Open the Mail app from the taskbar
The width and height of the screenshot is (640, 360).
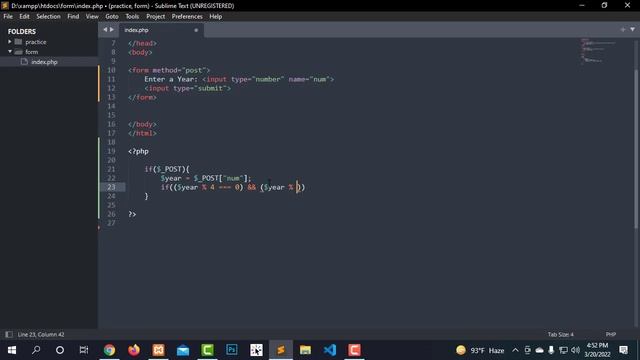point(183,350)
